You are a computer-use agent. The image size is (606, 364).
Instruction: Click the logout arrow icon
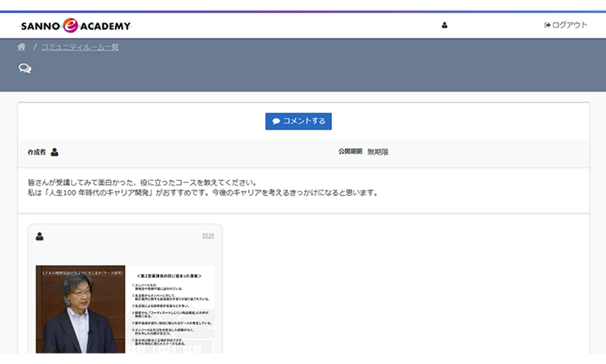point(547,25)
